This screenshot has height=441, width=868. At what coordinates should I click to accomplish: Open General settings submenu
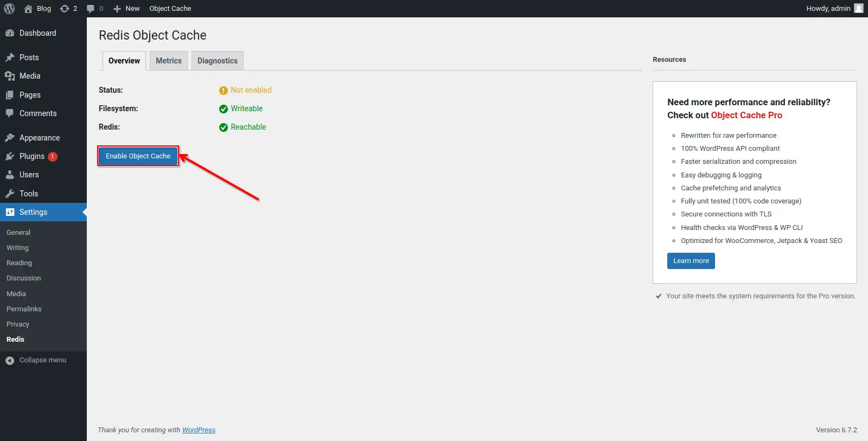point(18,232)
